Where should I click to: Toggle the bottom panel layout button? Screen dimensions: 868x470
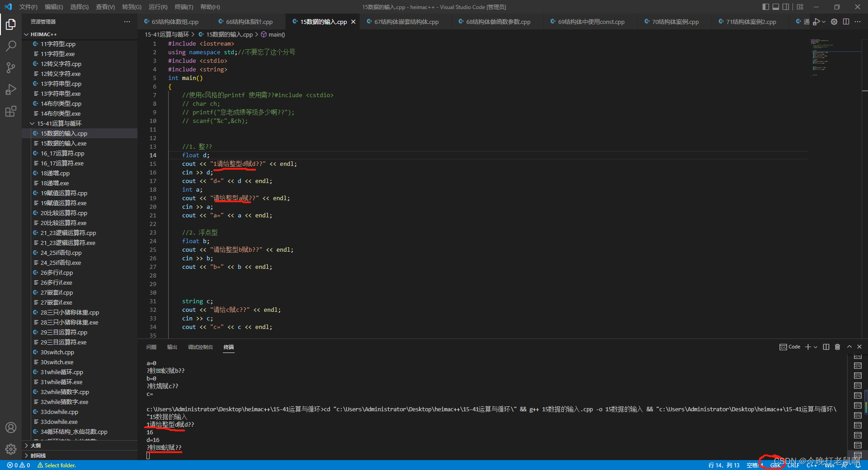(776, 7)
